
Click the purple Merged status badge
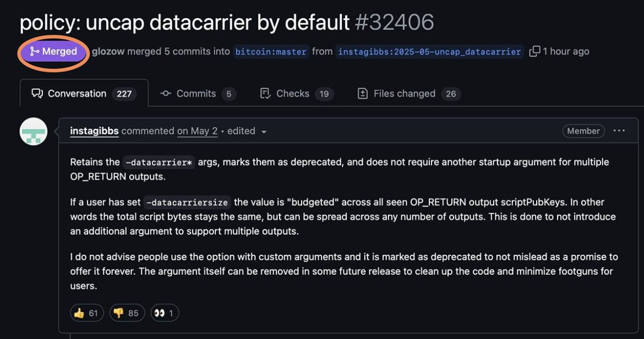(53, 51)
